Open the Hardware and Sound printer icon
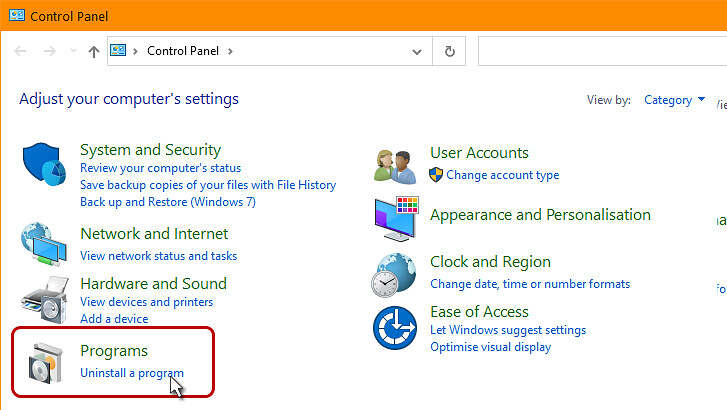The height and width of the screenshot is (410, 727). click(45, 300)
